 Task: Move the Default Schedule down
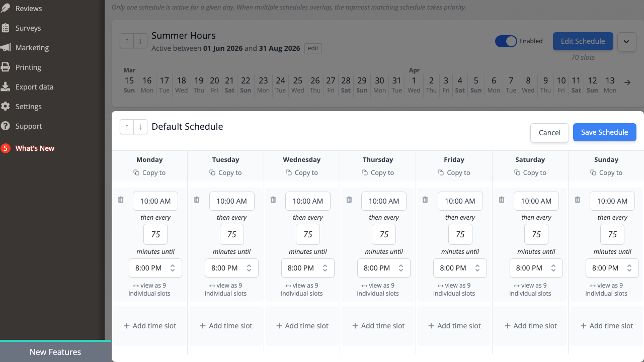tap(140, 127)
